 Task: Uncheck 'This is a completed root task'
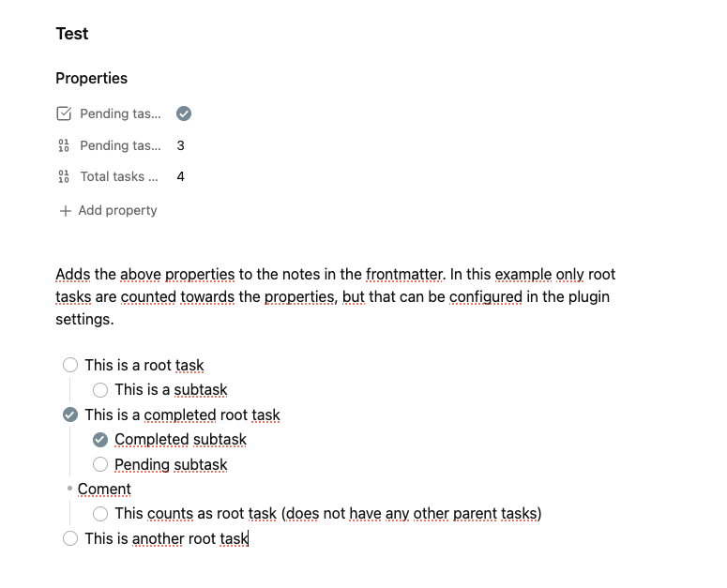pos(70,415)
